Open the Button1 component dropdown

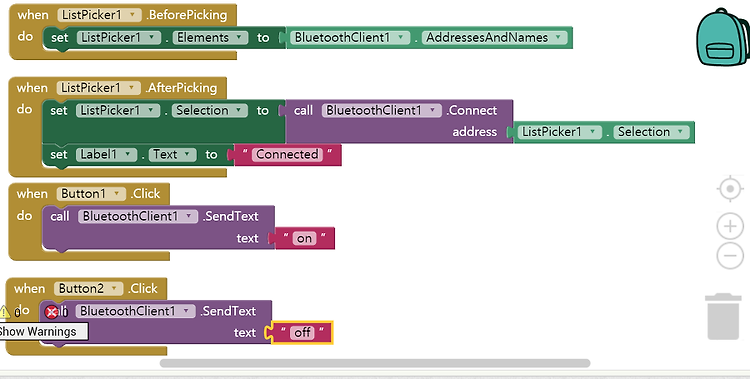point(91,194)
